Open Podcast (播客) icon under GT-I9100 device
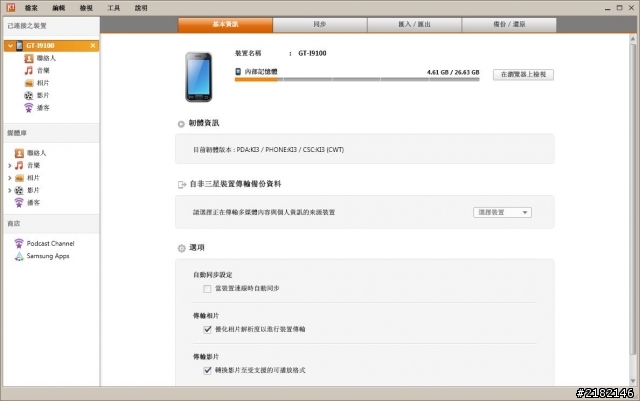The height and width of the screenshot is (401, 640). [29, 108]
